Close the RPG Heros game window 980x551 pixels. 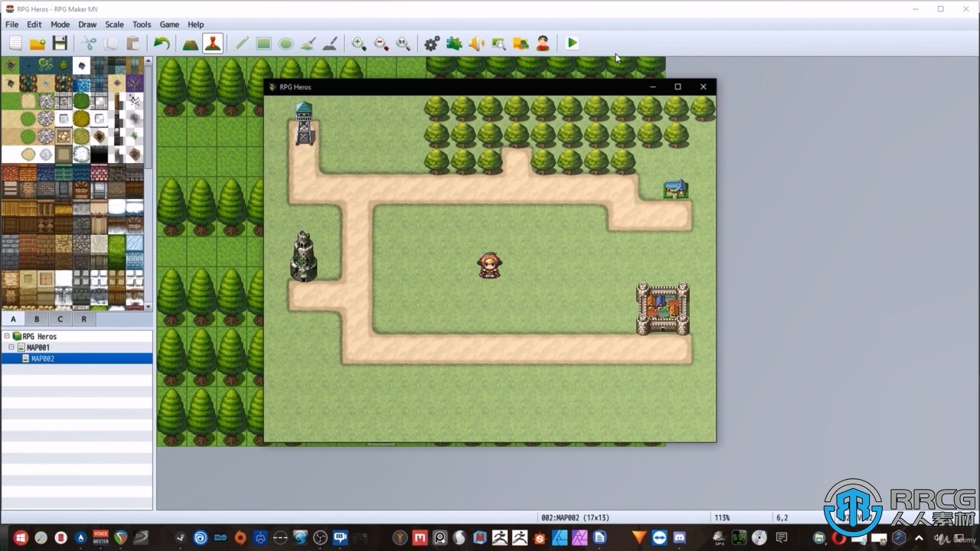(703, 87)
